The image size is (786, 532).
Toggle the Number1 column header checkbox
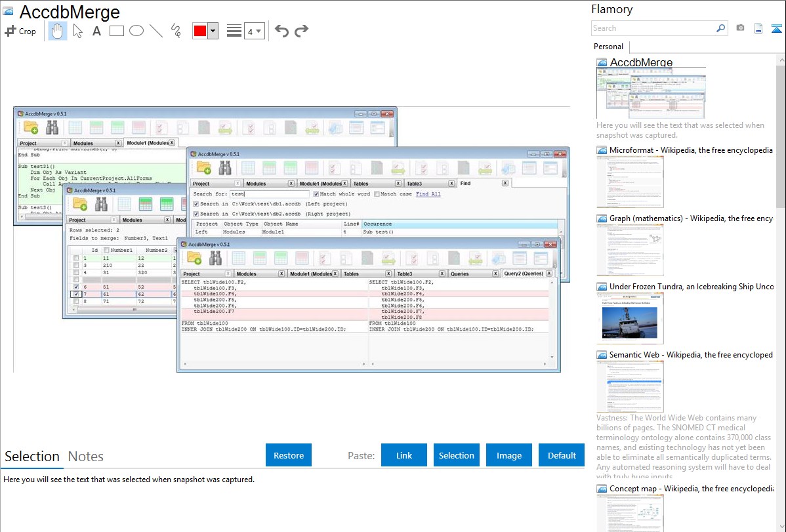pyautogui.click(x=106, y=250)
